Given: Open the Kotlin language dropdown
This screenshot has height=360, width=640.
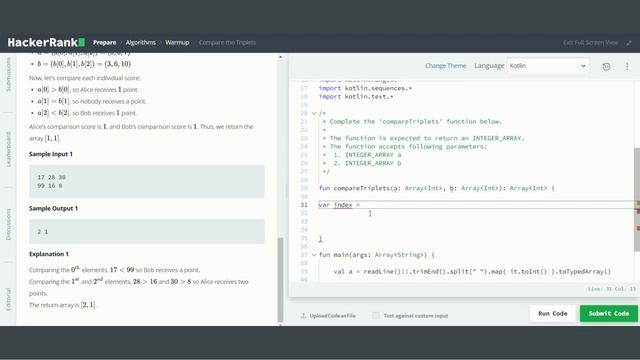Looking at the screenshot, I should coord(548,66).
